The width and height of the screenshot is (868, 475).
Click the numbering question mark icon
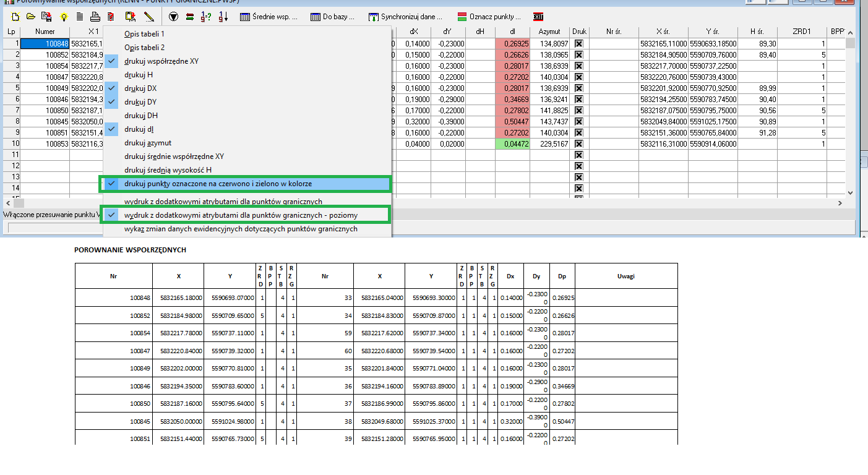coord(207,17)
